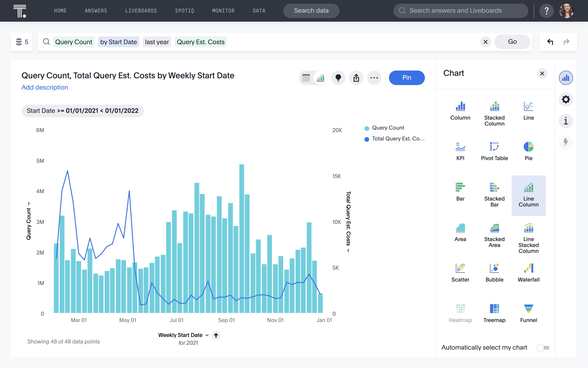Toggle Query Count legend series
The height and width of the screenshot is (368, 588).
click(384, 128)
